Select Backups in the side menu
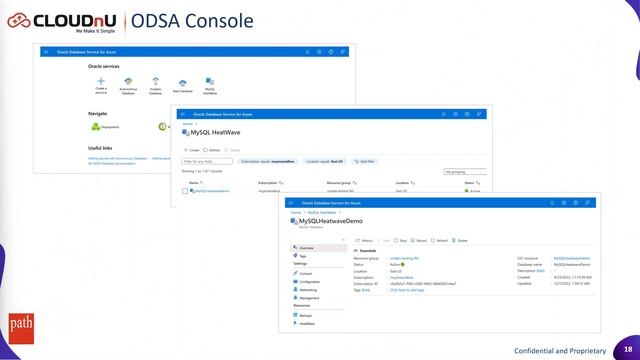 click(305, 316)
